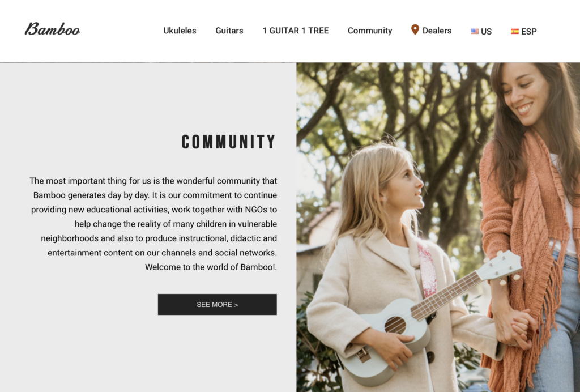Click the SEE MORE > button
The height and width of the screenshot is (392, 580).
click(x=217, y=305)
